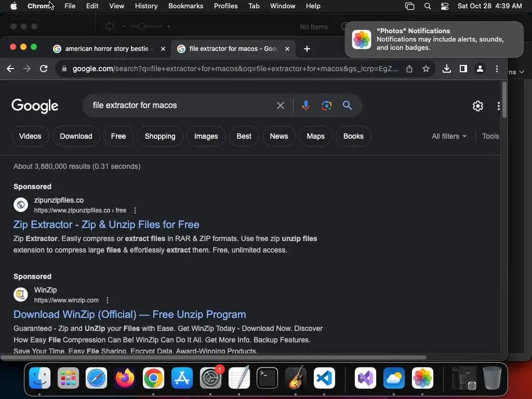Apply the Free filter chip
This screenshot has width=532, height=399.
(118, 137)
